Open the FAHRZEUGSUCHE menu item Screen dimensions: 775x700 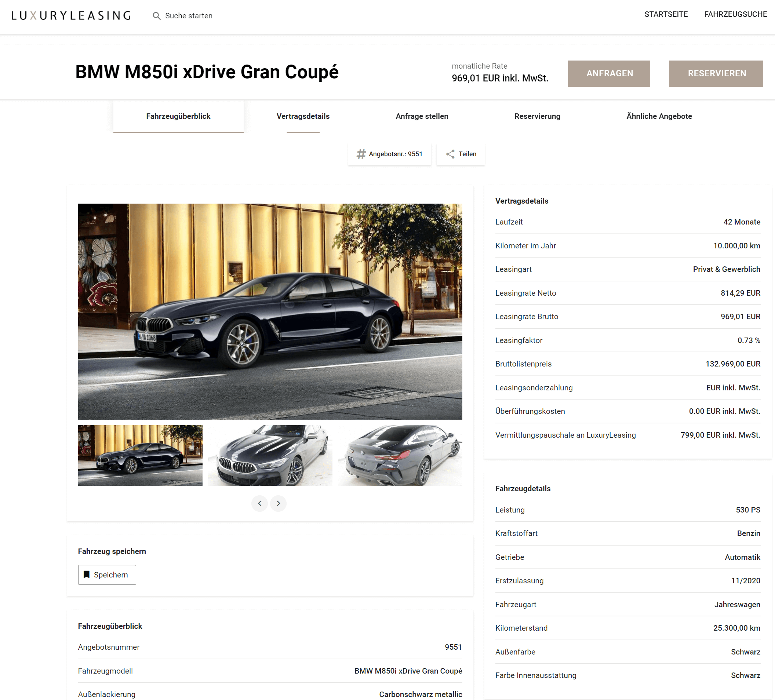(735, 14)
